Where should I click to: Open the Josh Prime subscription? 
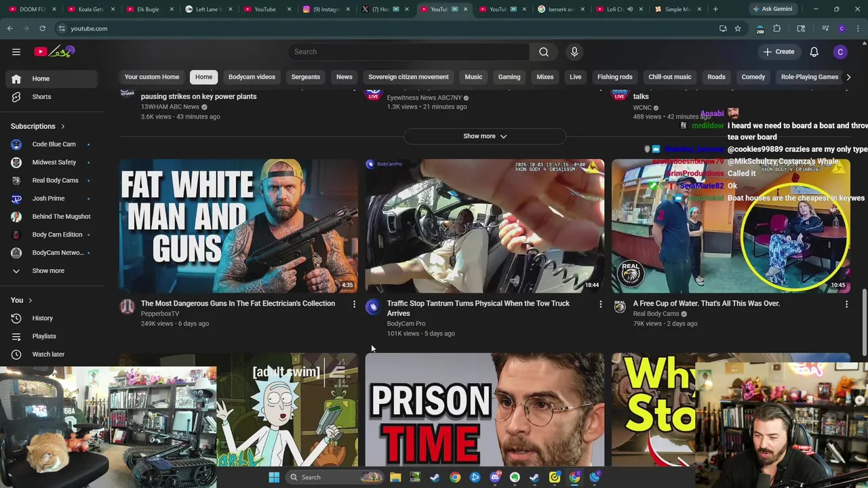(x=51, y=198)
